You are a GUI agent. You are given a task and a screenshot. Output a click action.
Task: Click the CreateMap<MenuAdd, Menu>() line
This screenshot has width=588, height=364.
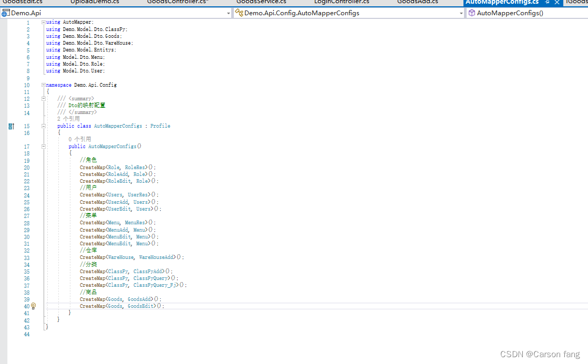pos(118,230)
